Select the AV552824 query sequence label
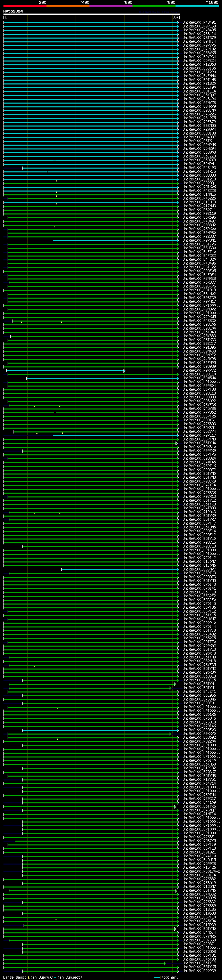The image size is (222, 980). coord(13,11)
